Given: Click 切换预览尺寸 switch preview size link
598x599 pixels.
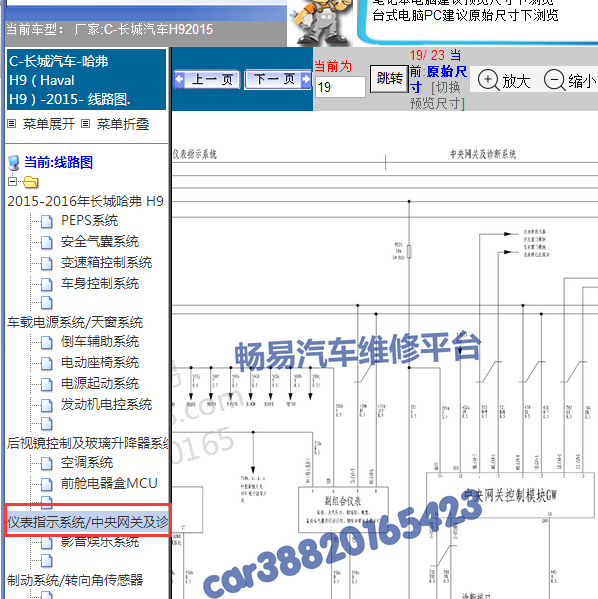Looking at the screenshot, I should [438, 95].
